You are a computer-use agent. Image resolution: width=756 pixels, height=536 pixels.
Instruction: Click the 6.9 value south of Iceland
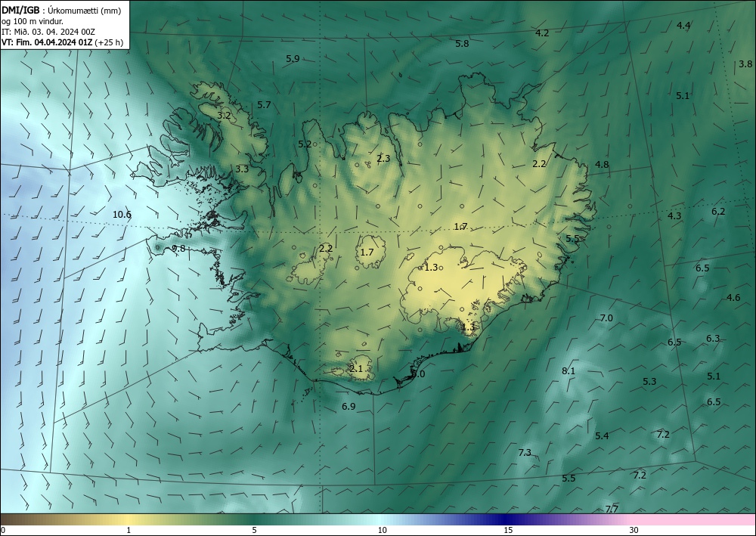pyautogui.click(x=349, y=406)
